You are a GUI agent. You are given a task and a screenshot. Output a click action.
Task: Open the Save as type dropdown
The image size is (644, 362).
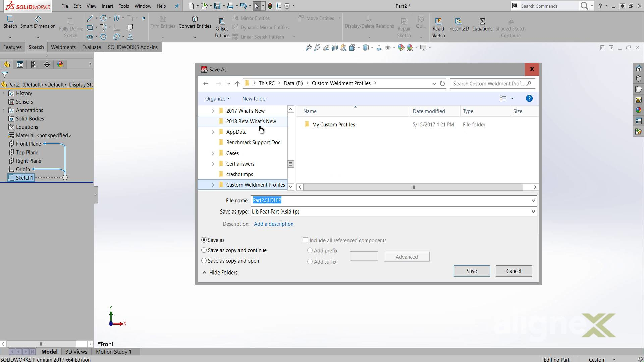point(533,212)
